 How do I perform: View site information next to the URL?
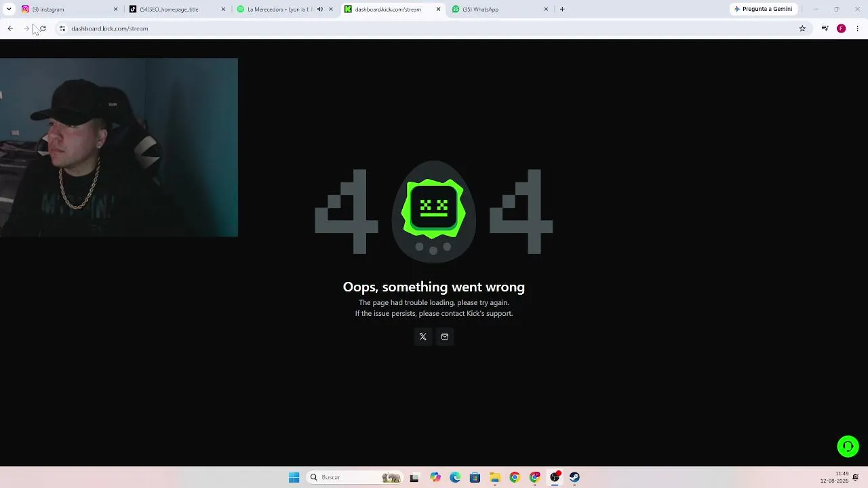tap(62, 28)
